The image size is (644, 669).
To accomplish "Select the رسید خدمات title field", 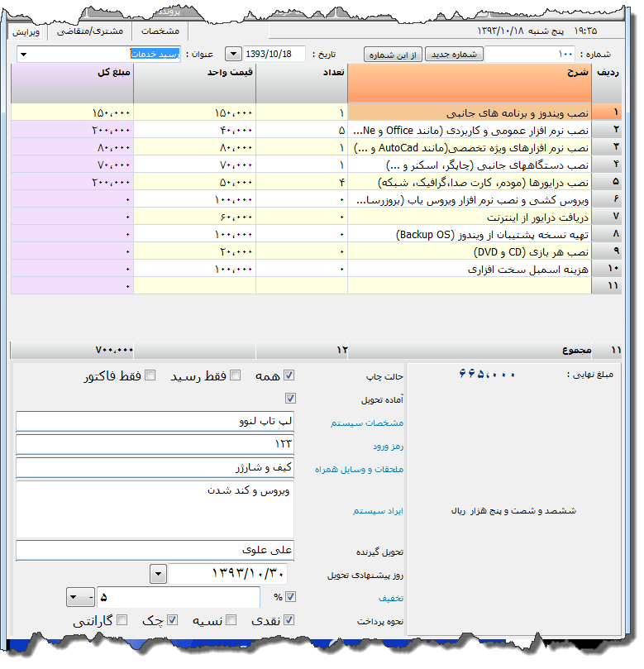I will click(99, 55).
